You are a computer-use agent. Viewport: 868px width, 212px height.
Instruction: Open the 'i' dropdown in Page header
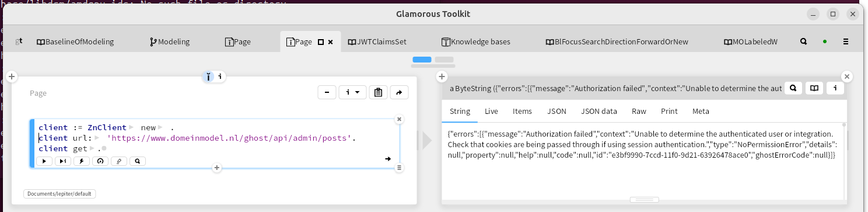[352, 92]
